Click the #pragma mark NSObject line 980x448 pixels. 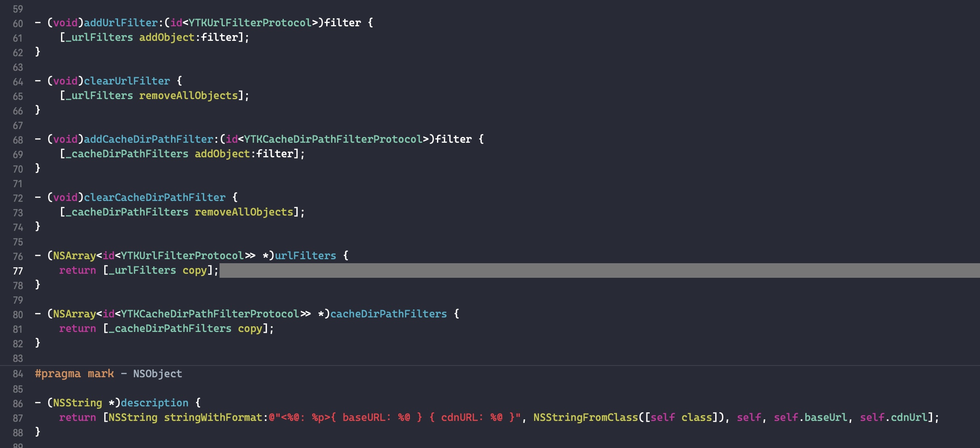[x=108, y=374]
